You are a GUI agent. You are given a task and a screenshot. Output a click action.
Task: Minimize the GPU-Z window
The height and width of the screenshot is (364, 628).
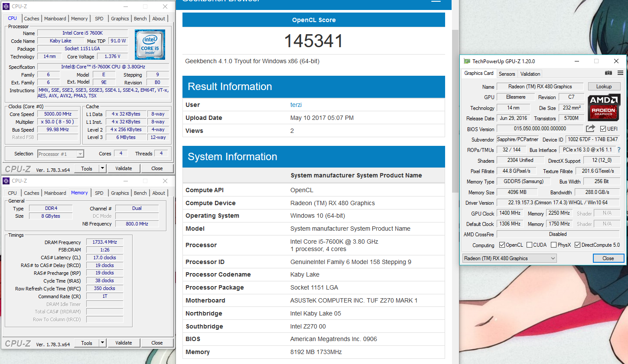[577, 61]
